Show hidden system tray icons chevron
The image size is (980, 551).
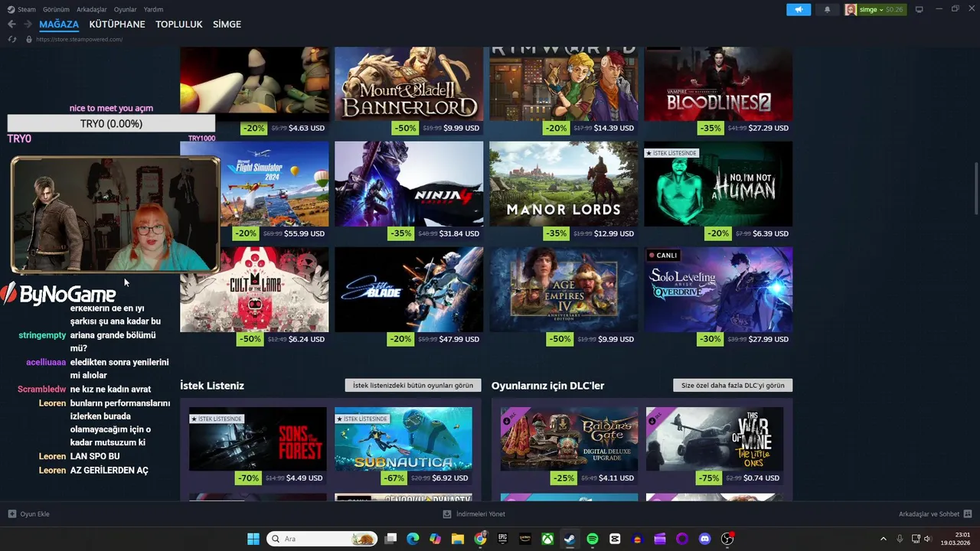(x=883, y=539)
